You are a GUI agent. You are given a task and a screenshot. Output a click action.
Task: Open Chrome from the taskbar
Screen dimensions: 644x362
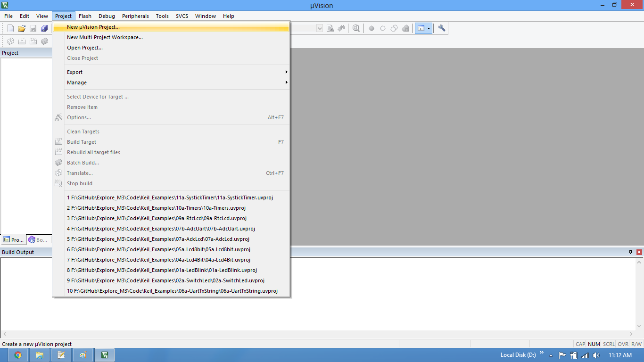pos(18,355)
